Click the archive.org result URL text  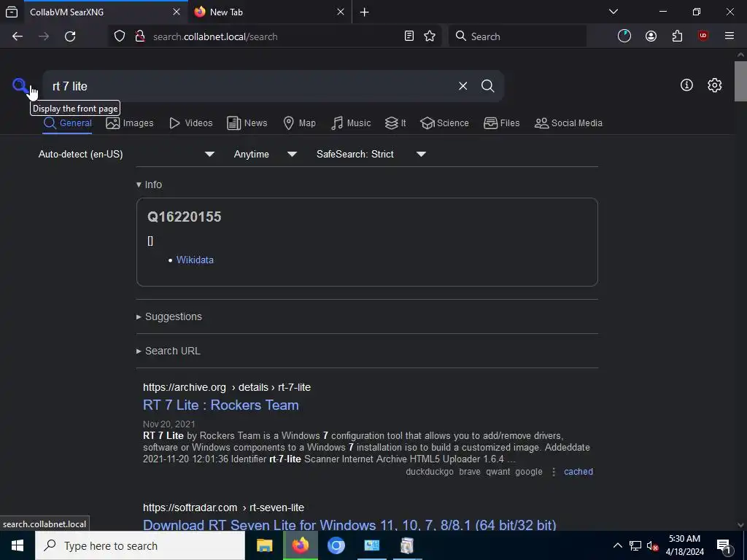tap(227, 387)
